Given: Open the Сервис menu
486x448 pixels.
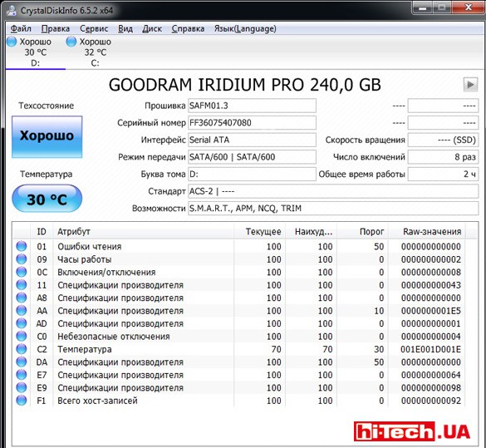Looking at the screenshot, I should pyautogui.click(x=94, y=29).
